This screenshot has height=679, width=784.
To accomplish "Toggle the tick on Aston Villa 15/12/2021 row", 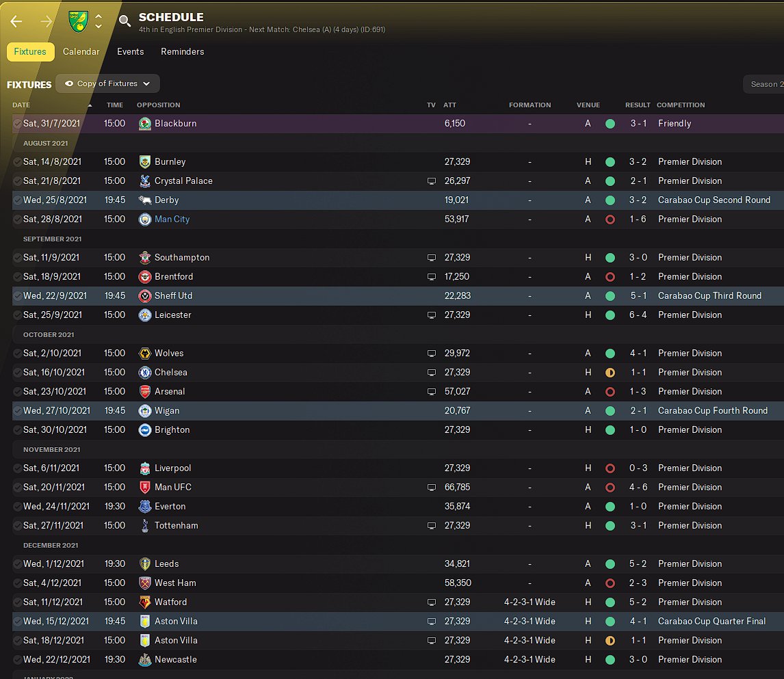I will point(17,622).
